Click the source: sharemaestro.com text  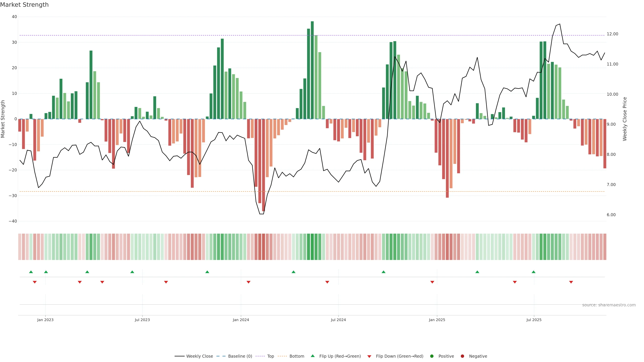(609, 305)
